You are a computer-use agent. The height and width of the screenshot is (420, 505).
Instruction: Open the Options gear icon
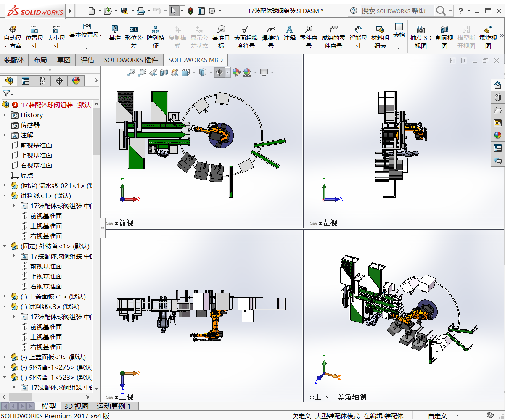click(x=212, y=11)
